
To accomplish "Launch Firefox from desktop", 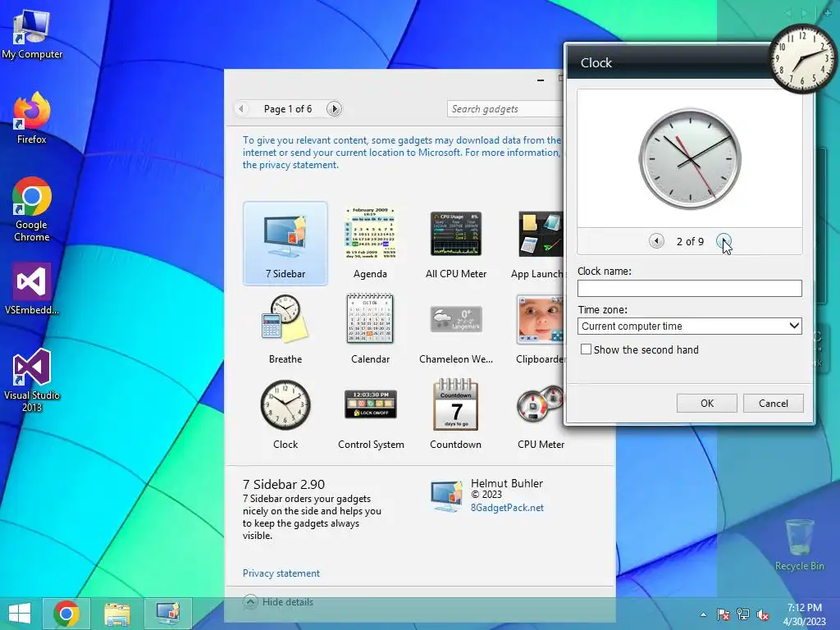I will click(x=32, y=118).
